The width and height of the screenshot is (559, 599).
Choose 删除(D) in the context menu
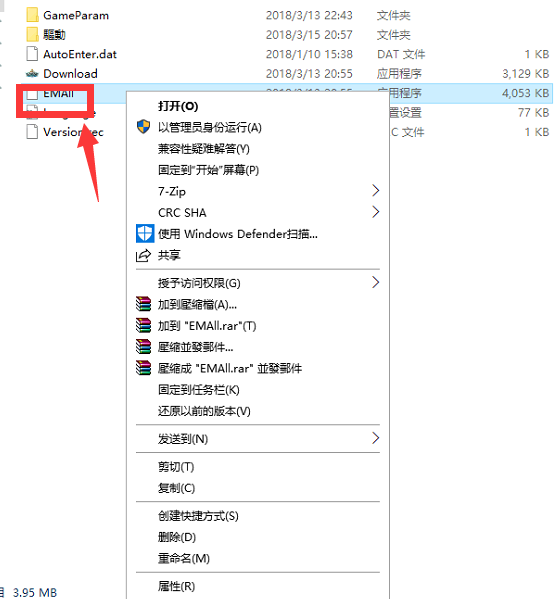(x=177, y=537)
